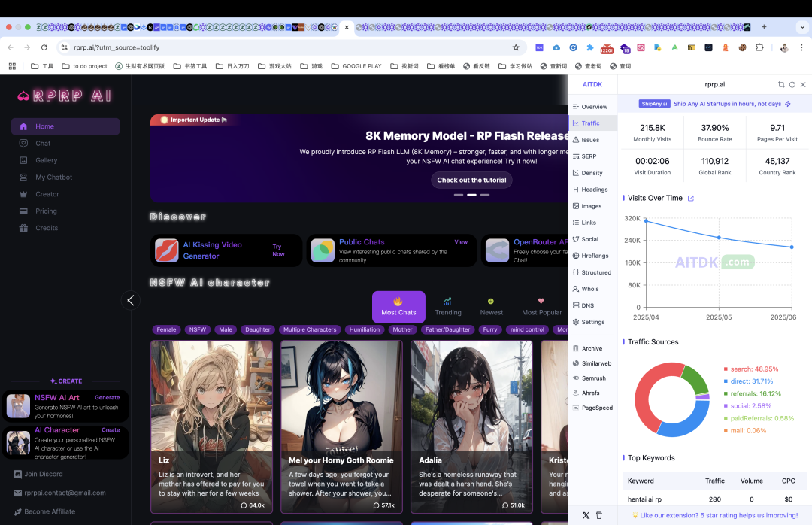812x525 pixels.
Task: Bookmark page with the star icon
Action: [516, 47]
